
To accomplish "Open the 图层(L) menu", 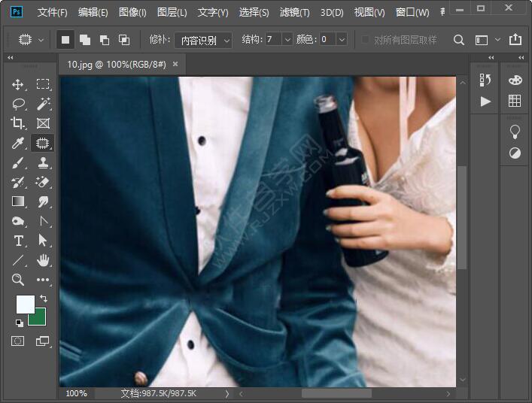I will pyautogui.click(x=172, y=13).
